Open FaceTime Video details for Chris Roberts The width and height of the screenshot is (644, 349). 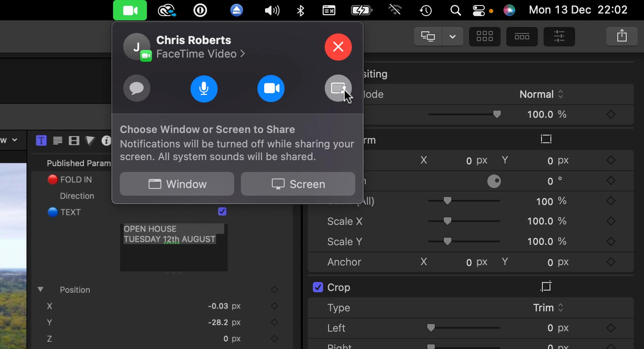click(x=201, y=54)
